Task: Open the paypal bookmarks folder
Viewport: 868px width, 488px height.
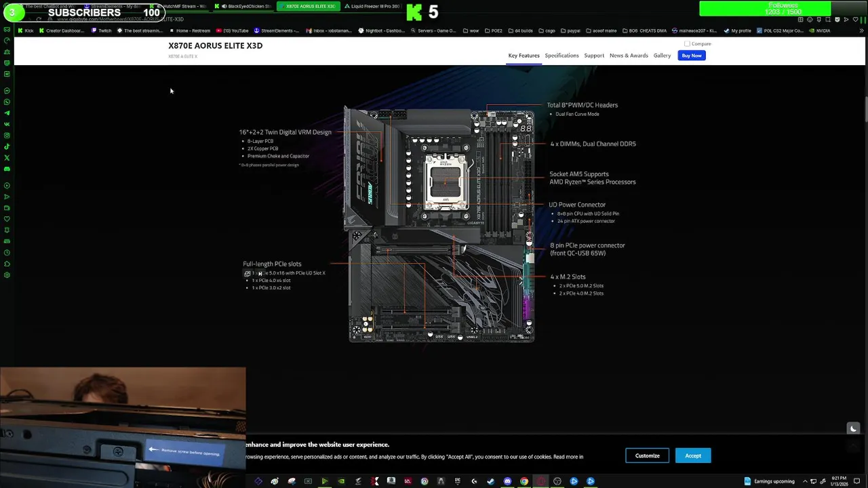Action: (x=570, y=30)
